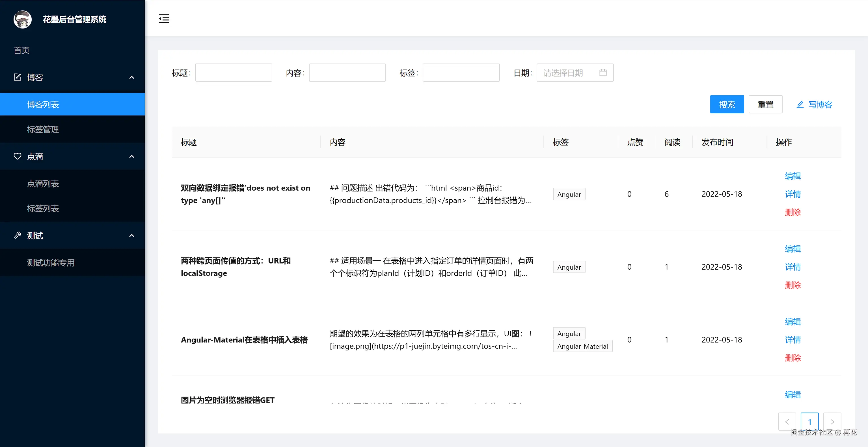The image size is (868, 447).
Task: Click the pencil icon next to 写博客
Action: point(800,105)
